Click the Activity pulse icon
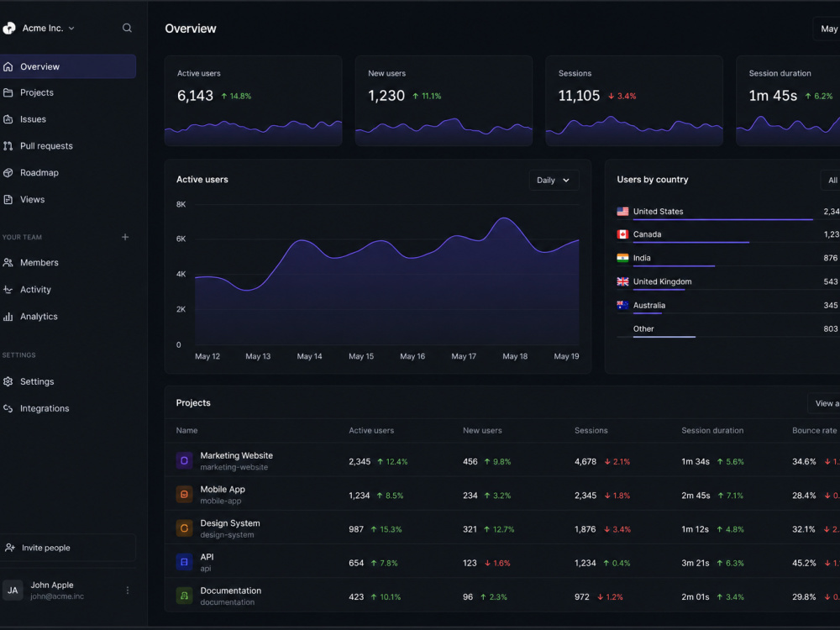Image resolution: width=840 pixels, height=630 pixels. pyautogui.click(x=8, y=289)
